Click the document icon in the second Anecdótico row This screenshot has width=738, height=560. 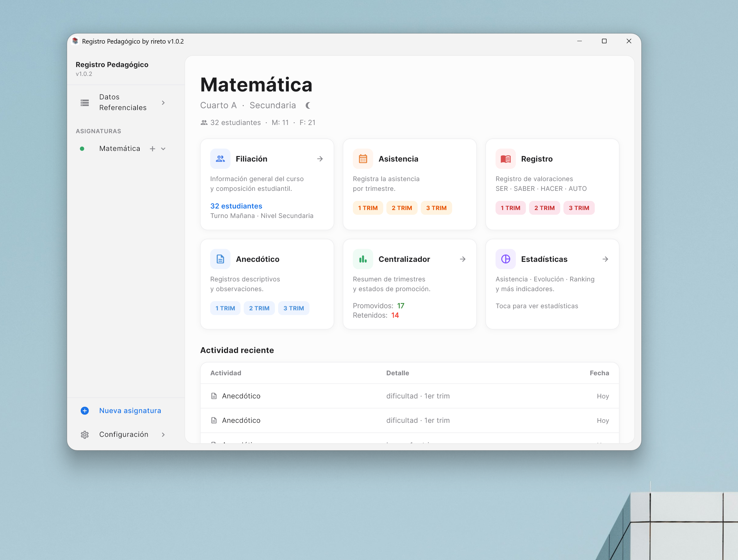point(214,420)
